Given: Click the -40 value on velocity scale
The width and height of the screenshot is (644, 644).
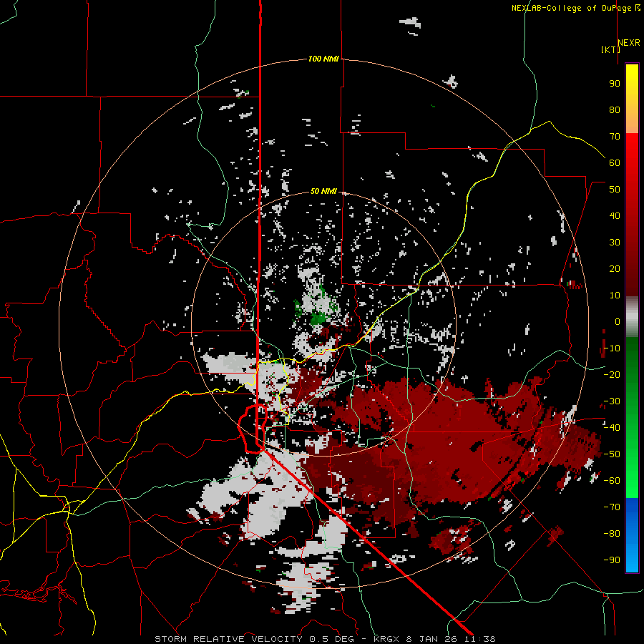Looking at the screenshot, I should tap(612, 428).
